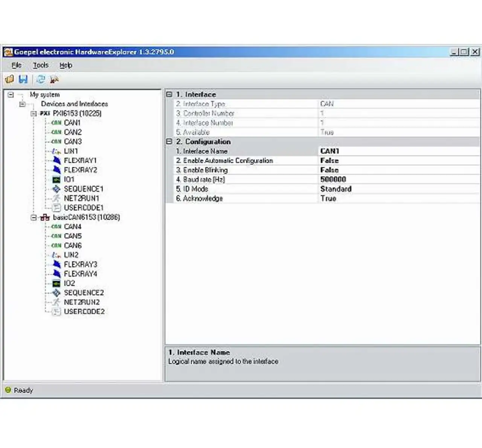482x448 pixels.
Task: Click the running figure icon beside NET2RUN1
Action: tap(56, 198)
